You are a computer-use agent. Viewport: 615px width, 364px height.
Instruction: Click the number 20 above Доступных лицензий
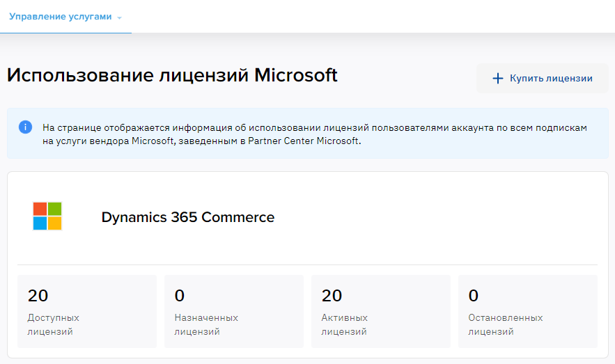click(x=38, y=295)
